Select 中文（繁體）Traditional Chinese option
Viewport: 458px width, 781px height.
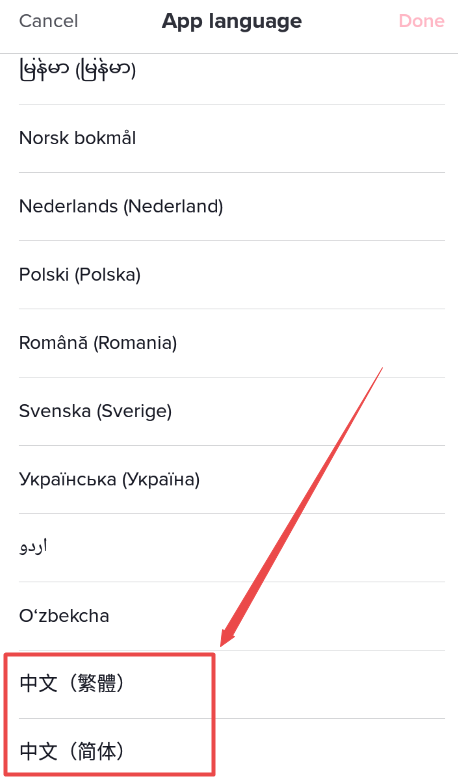(x=231, y=684)
